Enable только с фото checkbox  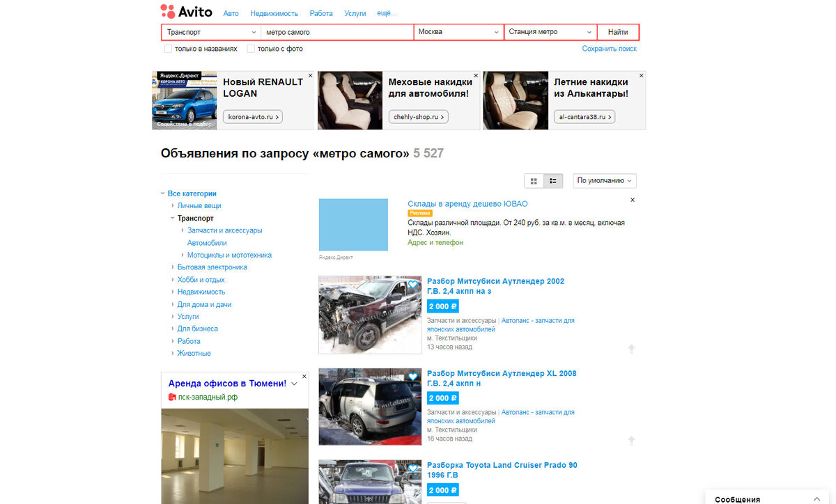[x=251, y=49]
